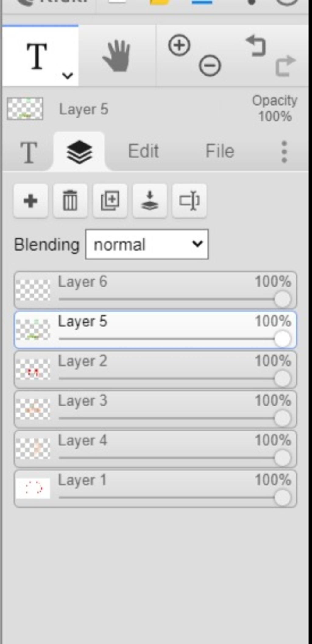Open the Blending mode dropdown
Screen dimensions: 312x644
147,245
